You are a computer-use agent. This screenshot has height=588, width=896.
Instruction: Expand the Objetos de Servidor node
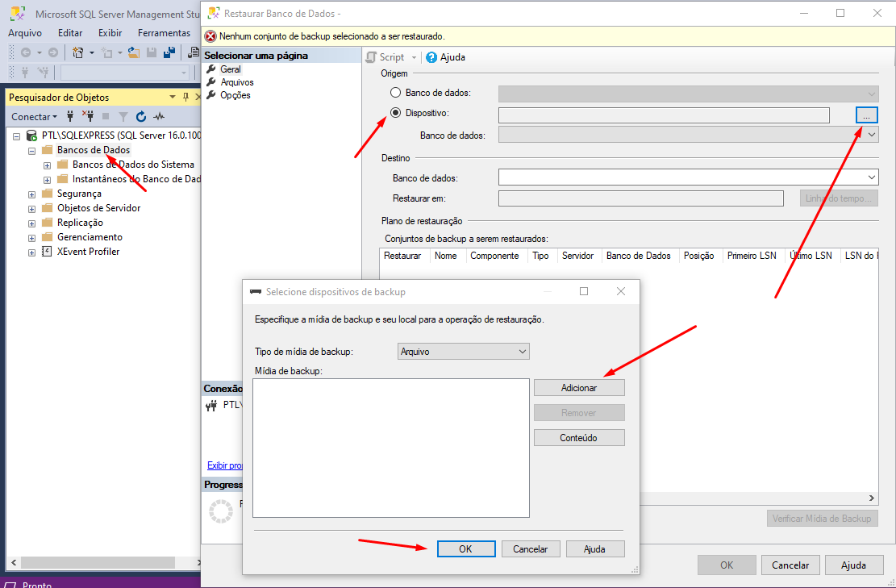(32, 209)
